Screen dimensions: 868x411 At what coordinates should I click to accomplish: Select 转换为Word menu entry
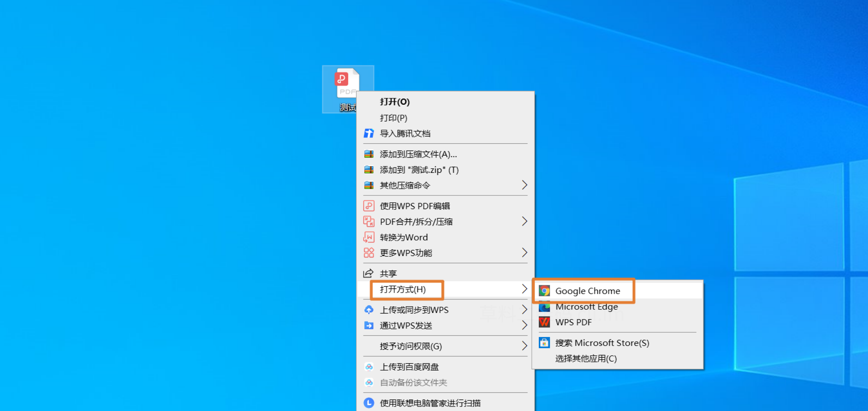tap(445, 237)
